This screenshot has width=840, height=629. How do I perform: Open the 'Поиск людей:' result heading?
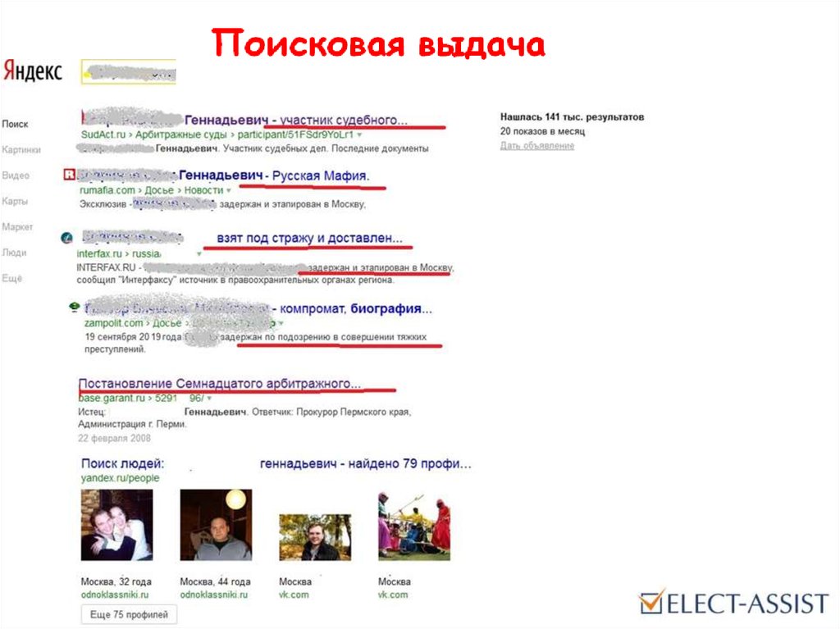(x=123, y=463)
